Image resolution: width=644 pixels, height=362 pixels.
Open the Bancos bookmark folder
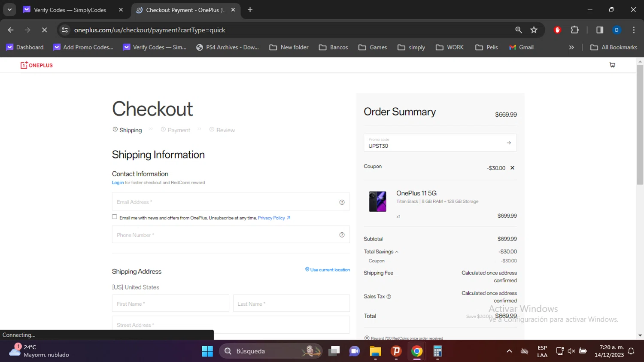coord(334,47)
